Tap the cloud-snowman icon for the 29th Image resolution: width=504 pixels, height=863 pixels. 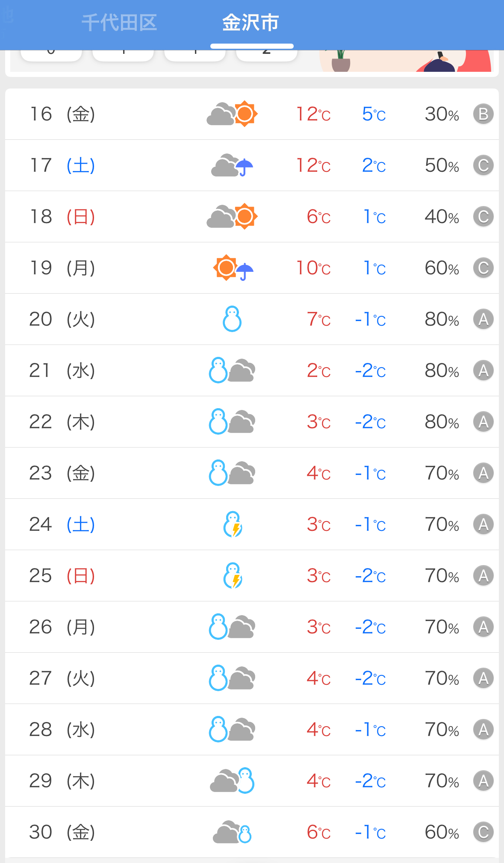click(232, 781)
